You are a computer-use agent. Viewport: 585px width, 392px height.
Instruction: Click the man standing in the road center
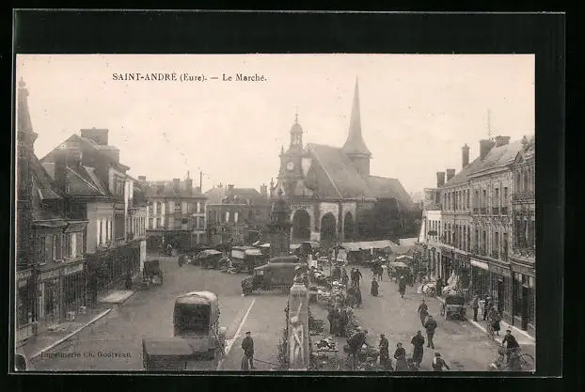247,349
